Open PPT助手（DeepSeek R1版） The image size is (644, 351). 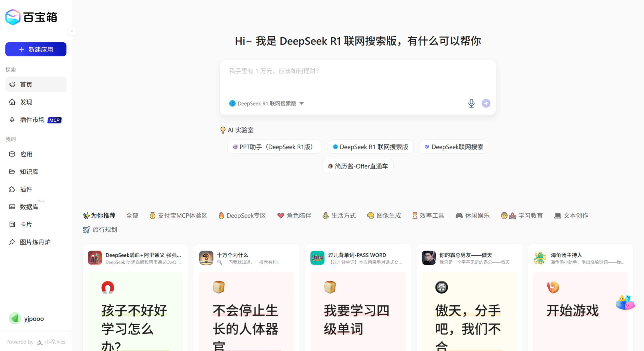tap(274, 147)
